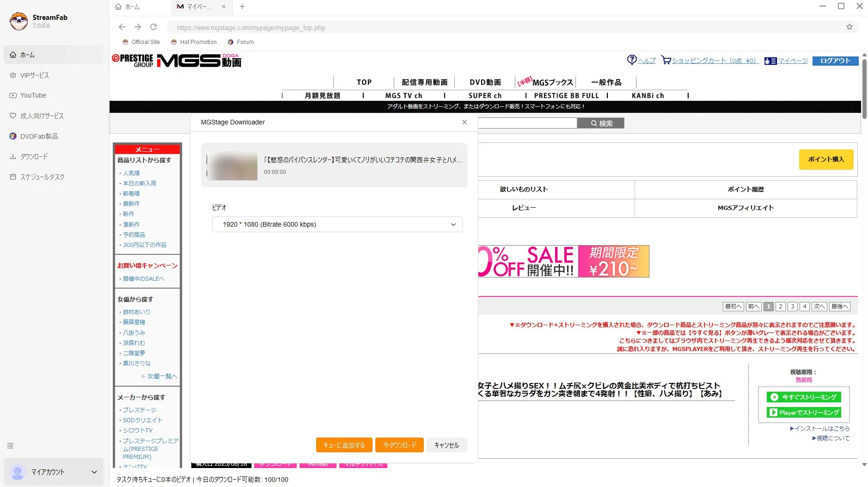Screen dimensions: 868x487
Task: Go to page 2 in pagination
Action: (x=781, y=306)
